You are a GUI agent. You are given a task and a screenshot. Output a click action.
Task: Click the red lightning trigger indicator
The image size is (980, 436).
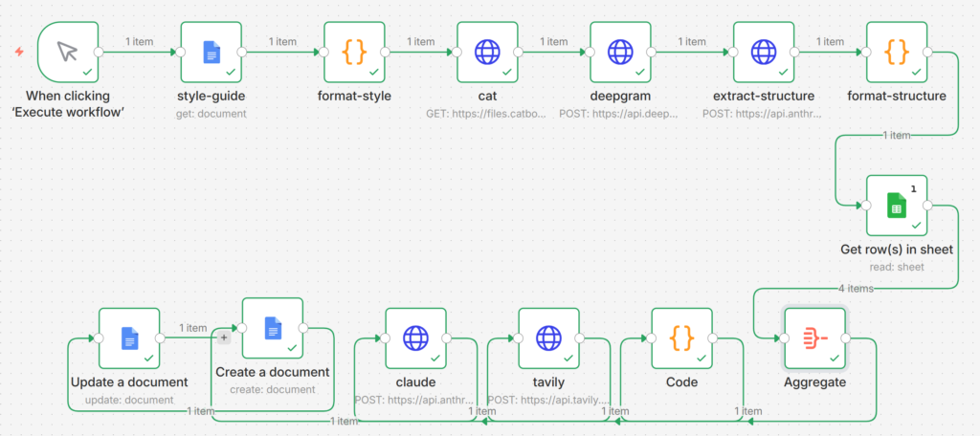pyautogui.click(x=19, y=52)
